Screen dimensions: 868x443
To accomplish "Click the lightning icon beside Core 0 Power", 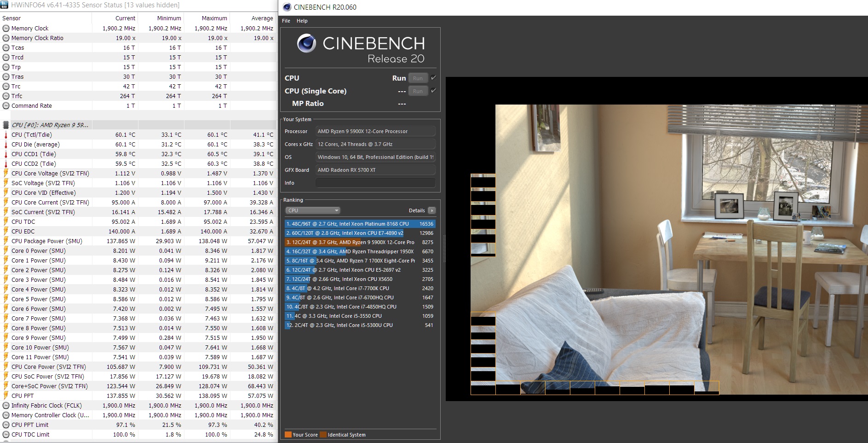I will point(6,251).
